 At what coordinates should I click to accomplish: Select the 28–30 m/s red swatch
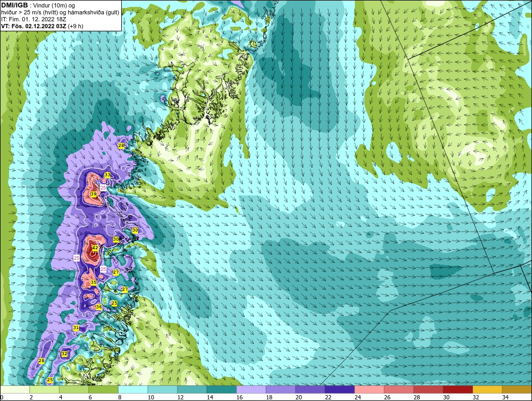coord(428,389)
